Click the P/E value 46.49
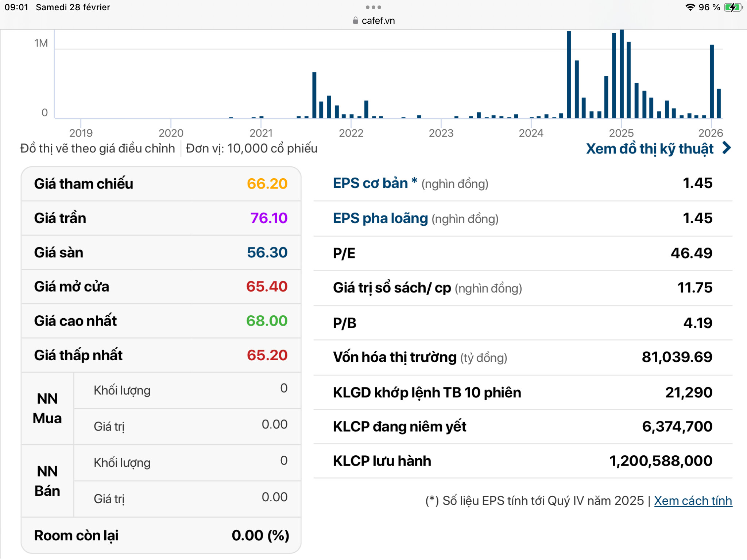Image resolution: width=747 pixels, height=560 pixels. pyautogui.click(x=691, y=253)
